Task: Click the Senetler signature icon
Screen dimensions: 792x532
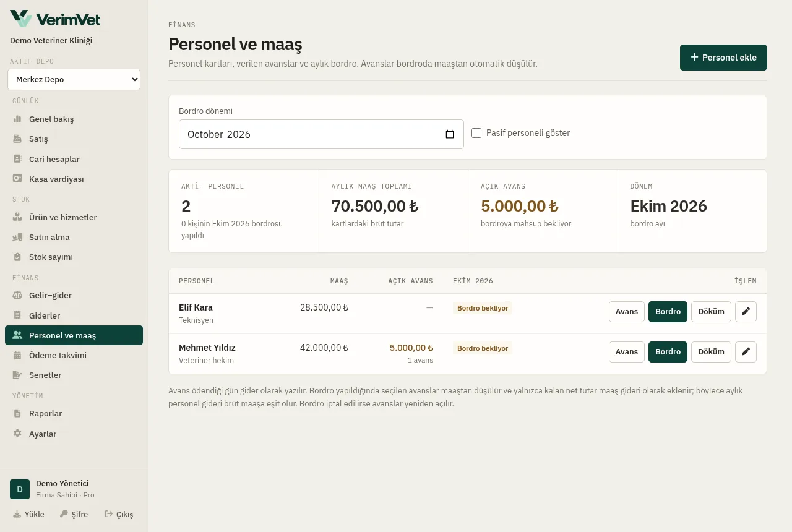Action: [x=17, y=375]
